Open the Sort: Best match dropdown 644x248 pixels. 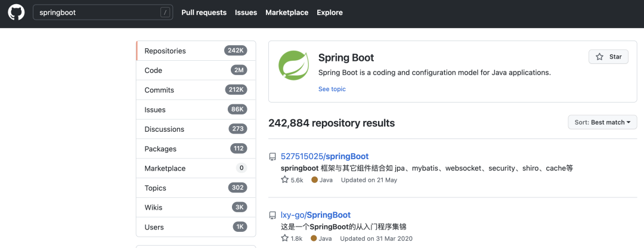602,122
